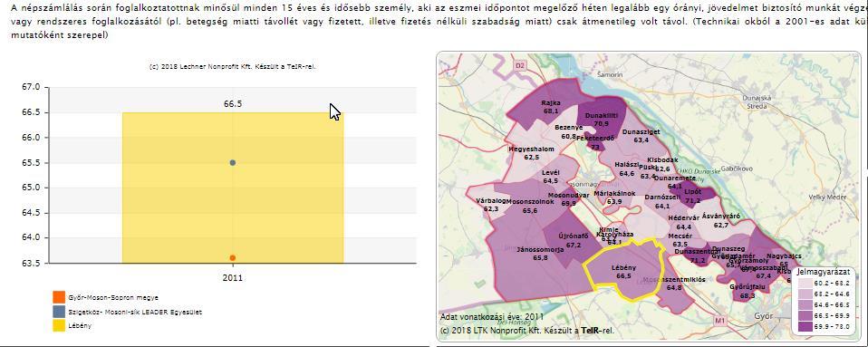Click the blue data point at 65.5
This screenshot has width=868, height=347.
click(x=233, y=163)
